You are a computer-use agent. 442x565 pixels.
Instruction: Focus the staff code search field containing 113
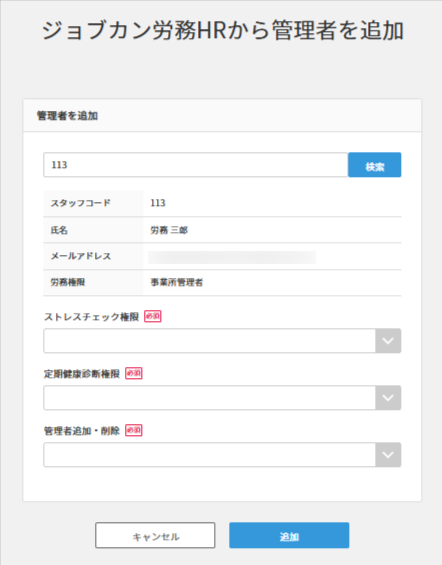click(x=196, y=165)
